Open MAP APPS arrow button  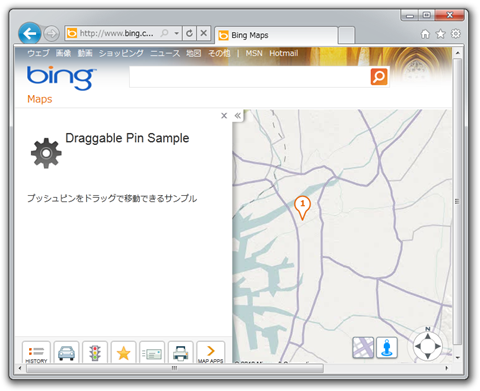coord(211,352)
